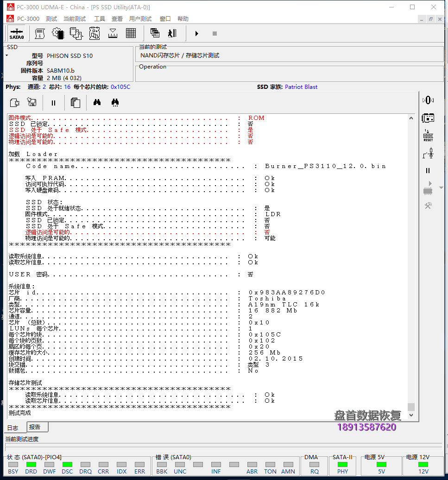
Task: Click the chip play sidebar icon
Action: (x=428, y=188)
